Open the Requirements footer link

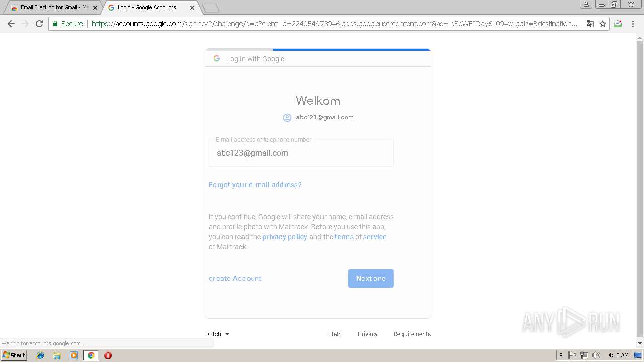412,334
